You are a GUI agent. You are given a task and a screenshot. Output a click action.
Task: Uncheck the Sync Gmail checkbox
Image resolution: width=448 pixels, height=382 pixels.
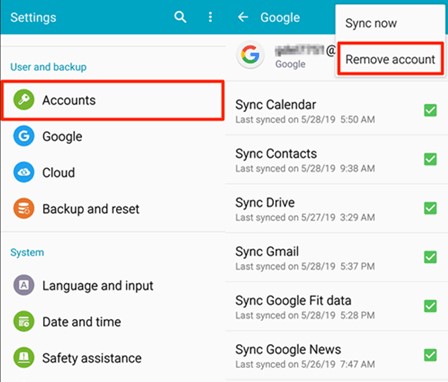[430, 257]
